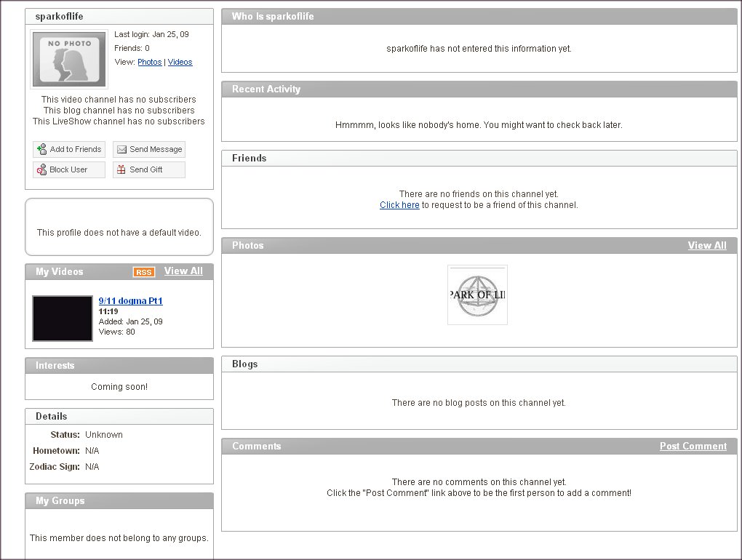Click 'Hmmmm, looks like nobody's home' message
Viewport: 742px width, 560px height.
[x=479, y=125]
